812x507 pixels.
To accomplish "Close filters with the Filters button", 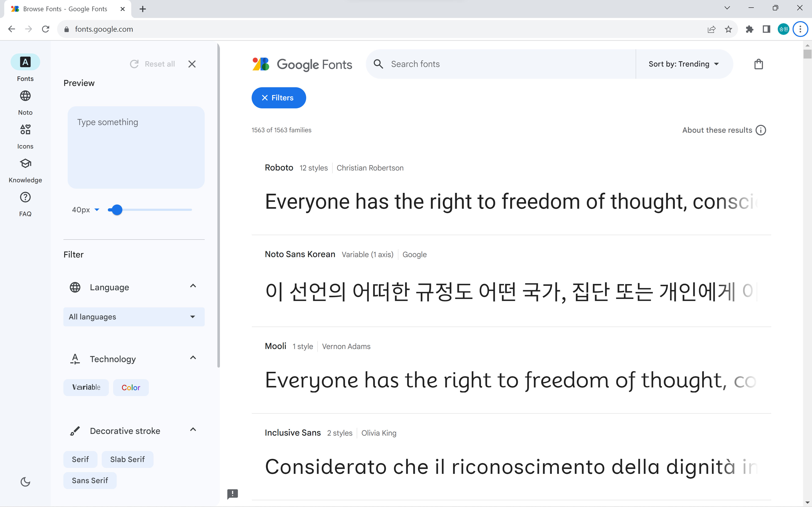I will (x=278, y=98).
